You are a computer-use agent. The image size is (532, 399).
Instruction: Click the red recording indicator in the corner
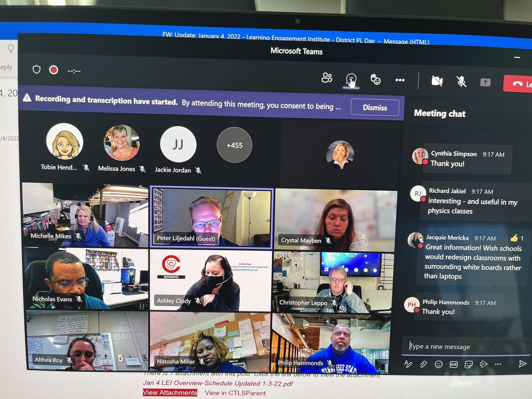click(x=54, y=70)
